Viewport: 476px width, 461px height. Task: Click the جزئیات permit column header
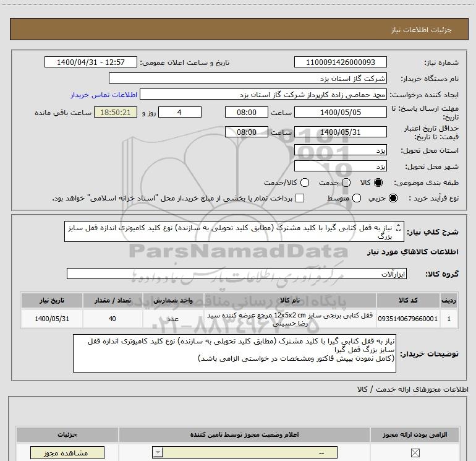pyautogui.click(x=67, y=434)
